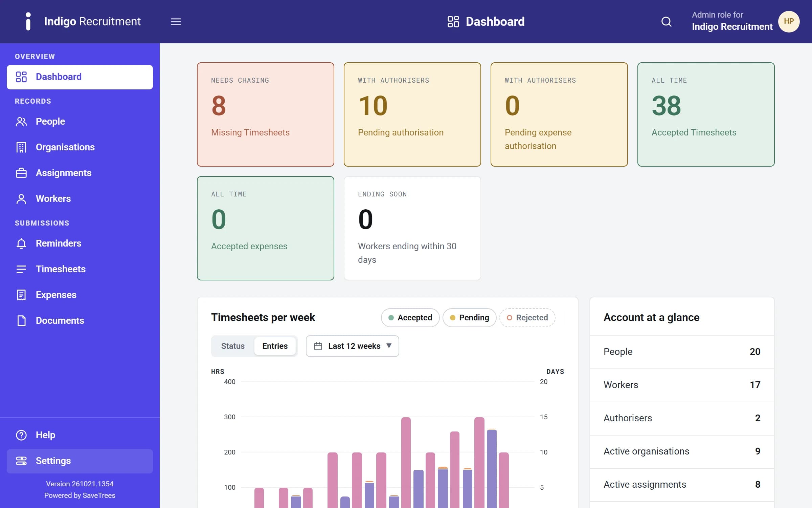Click the yellow Pending legend dot

[x=453, y=318]
